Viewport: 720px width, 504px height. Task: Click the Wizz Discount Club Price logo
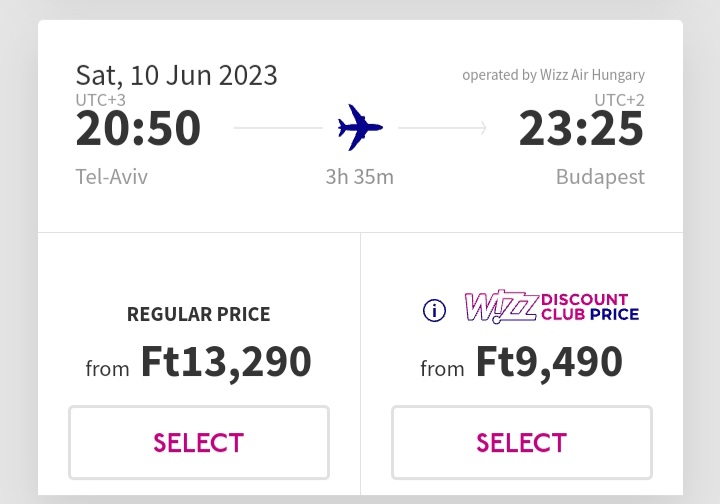tap(552, 307)
